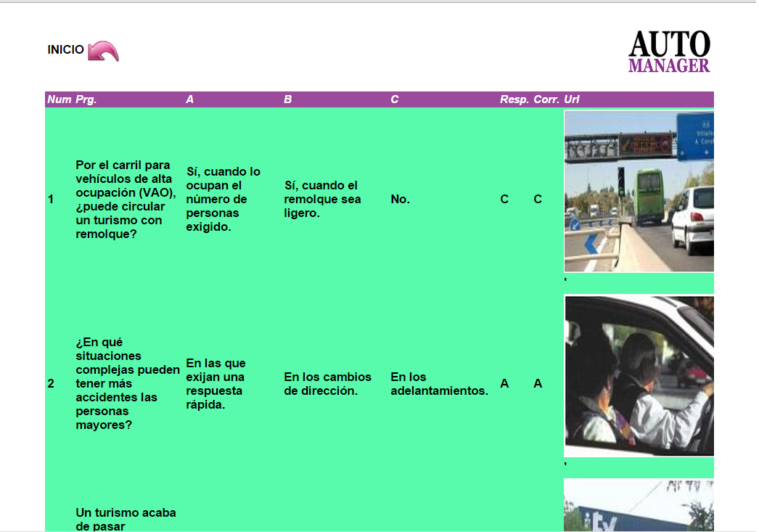Select question about personas mayores accidents
The height and width of the screenshot is (532, 759).
[128, 383]
